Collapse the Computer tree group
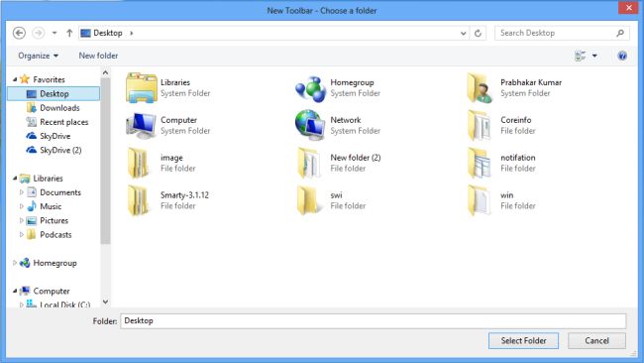Screen dimensions: 644x363 (15, 291)
